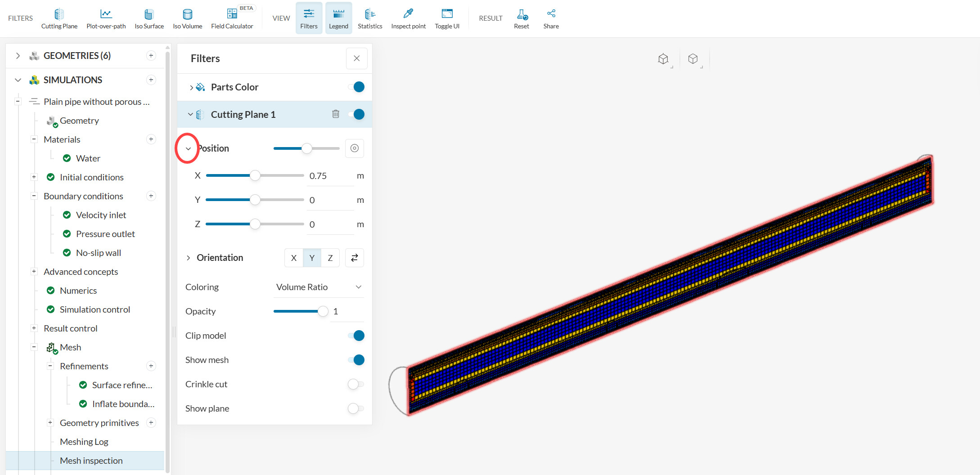Viewport: 980px width, 475px height.
Task: Add an Iso Surface filter
Action: point(149,18)
